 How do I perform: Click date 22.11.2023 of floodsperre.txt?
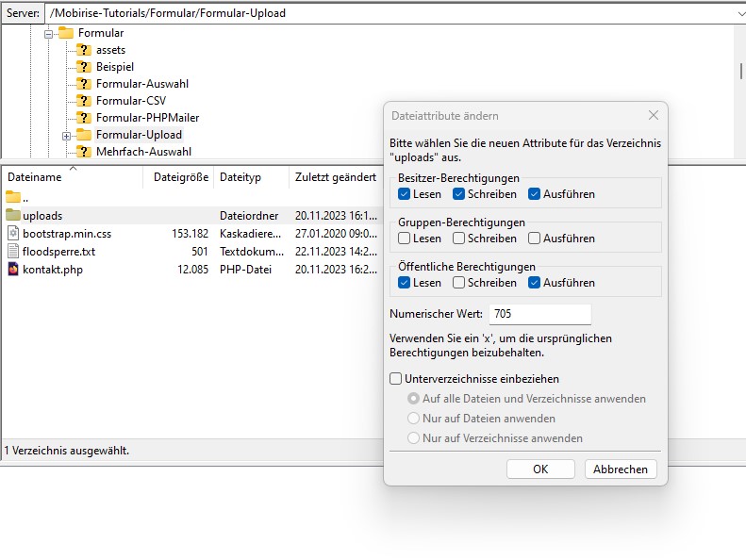336,252
